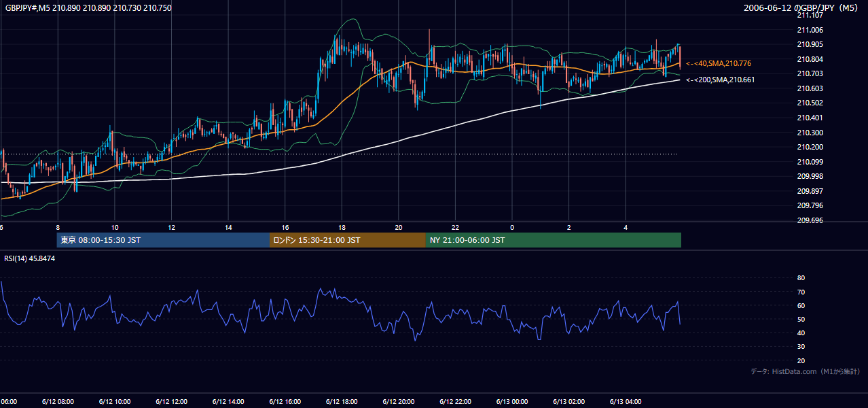
Task: Click the London 15:30-21:00 JST session bar
Action: (348, 240)
